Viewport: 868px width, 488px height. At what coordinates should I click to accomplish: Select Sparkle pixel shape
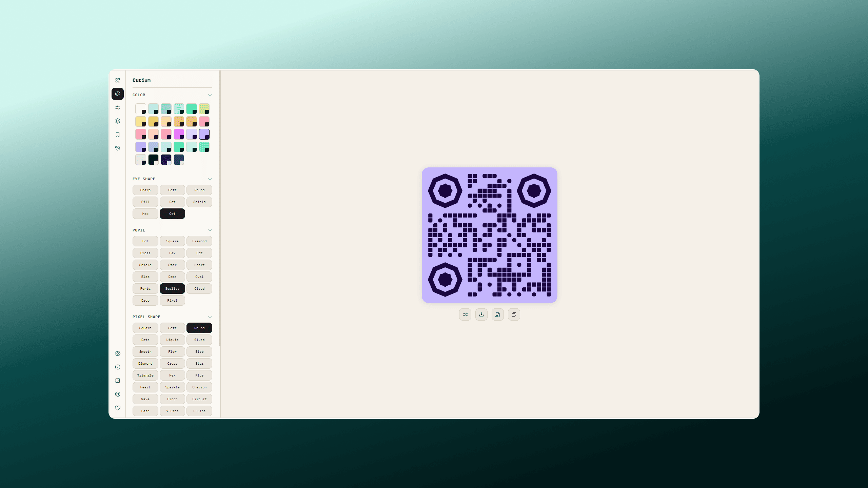point(172,387)
